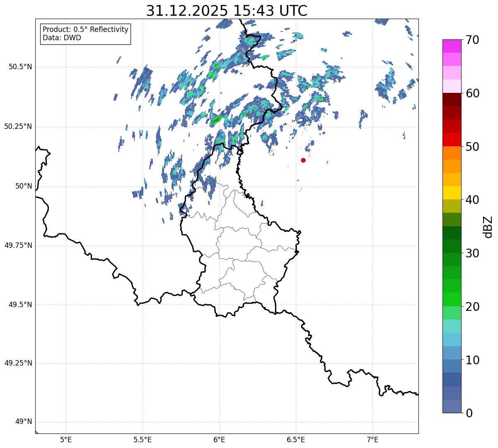
Task: Click the bright red colorbar segment above 50
Action: [x=452, y=140]
